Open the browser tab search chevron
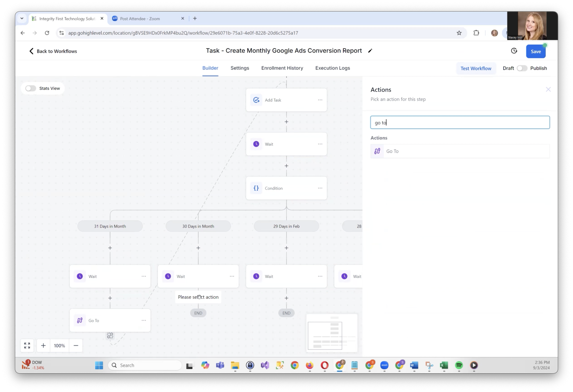 click(x=21, y=18)
